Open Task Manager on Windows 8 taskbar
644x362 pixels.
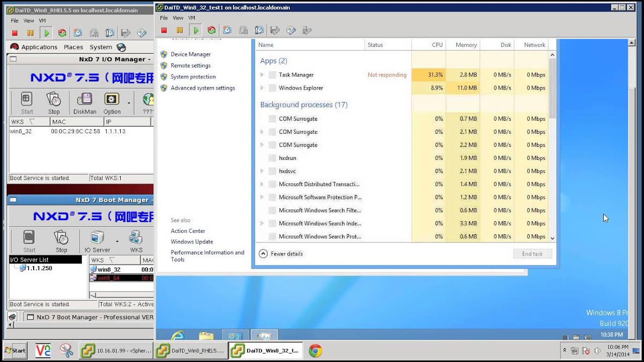pyautogui.click(x=265, y=336)
